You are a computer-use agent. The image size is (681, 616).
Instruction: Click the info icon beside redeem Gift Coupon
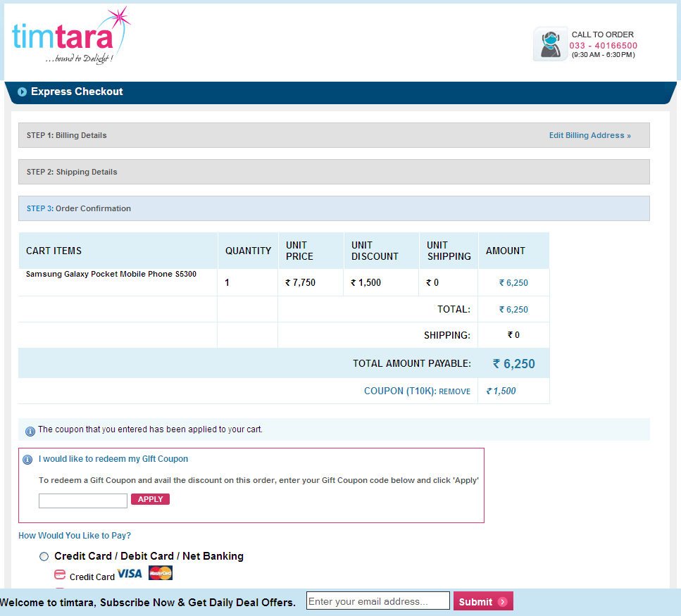tap(27, 460)
